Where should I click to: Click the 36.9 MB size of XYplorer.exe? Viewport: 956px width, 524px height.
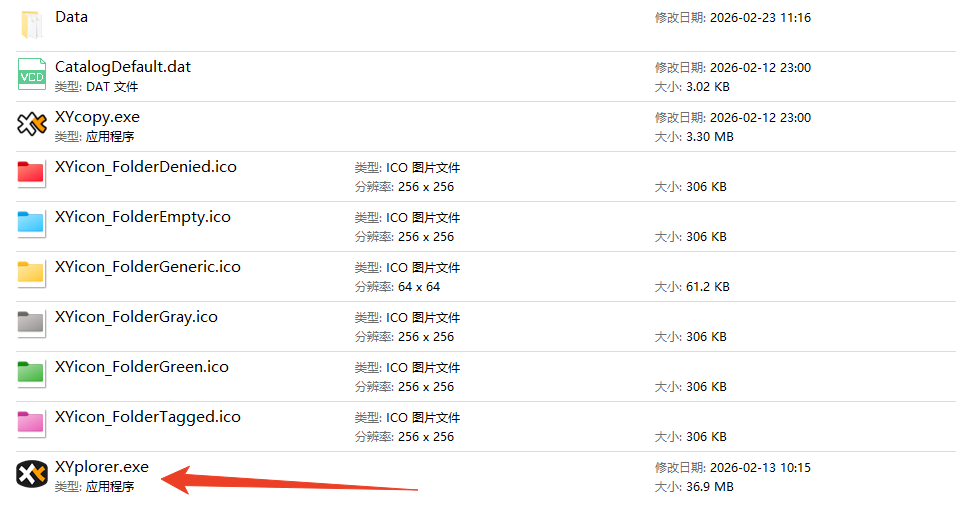(x=710, y=487)
